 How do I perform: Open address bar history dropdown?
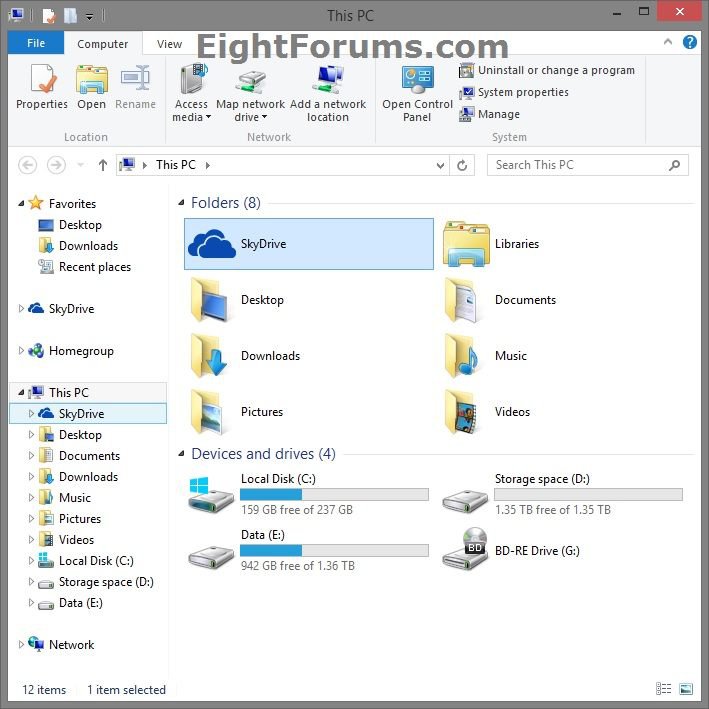coord(440,165)
